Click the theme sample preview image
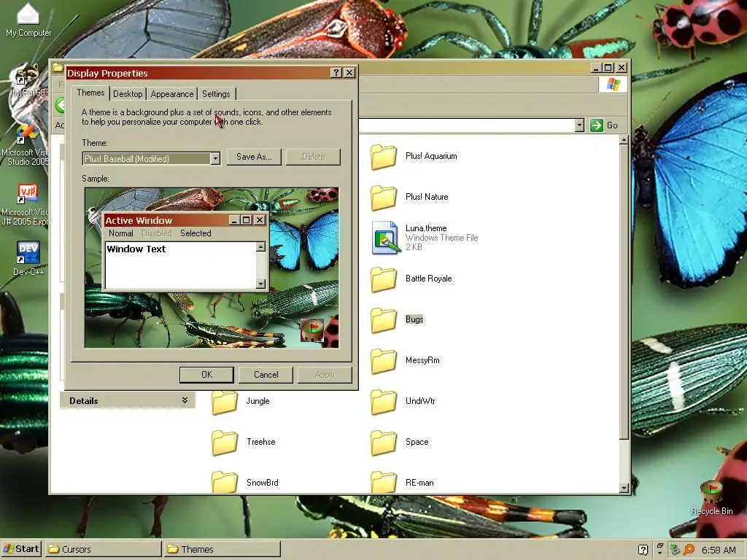 tap(212, 268)
